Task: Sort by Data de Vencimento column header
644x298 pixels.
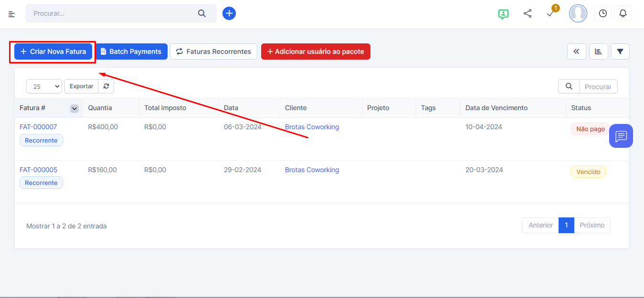Action: (496, 108)
